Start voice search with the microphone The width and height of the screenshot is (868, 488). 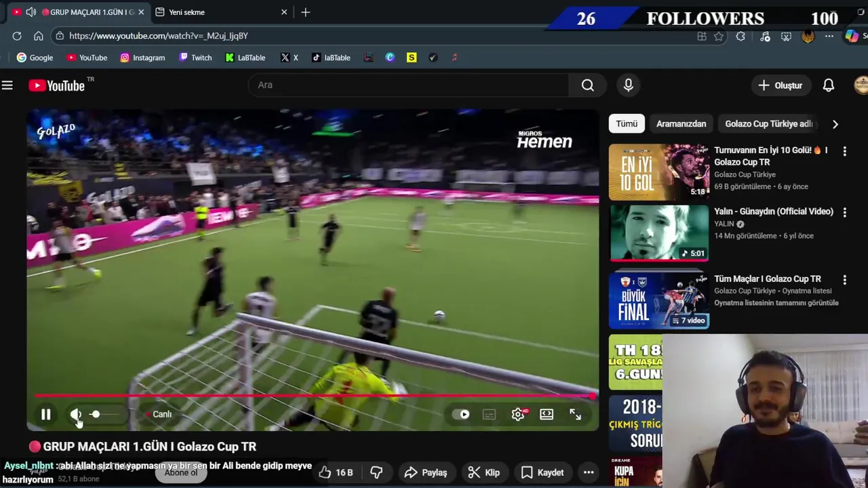629,85
